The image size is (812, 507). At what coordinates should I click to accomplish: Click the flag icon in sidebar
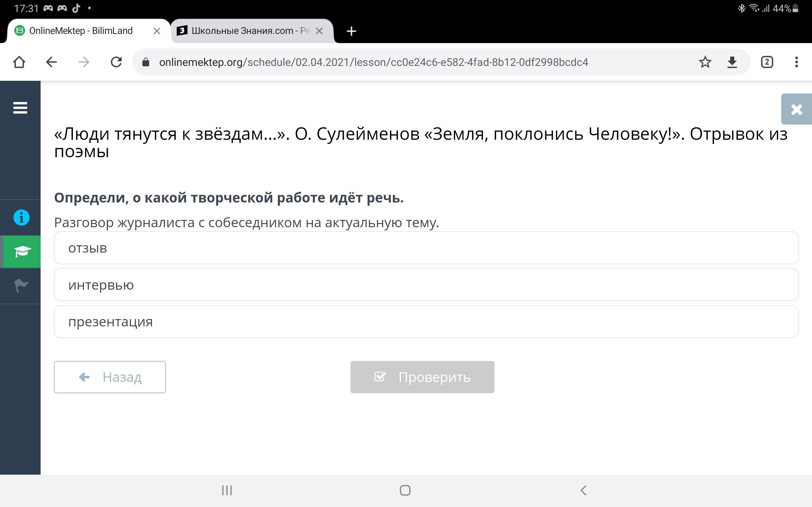click(22, 286)
